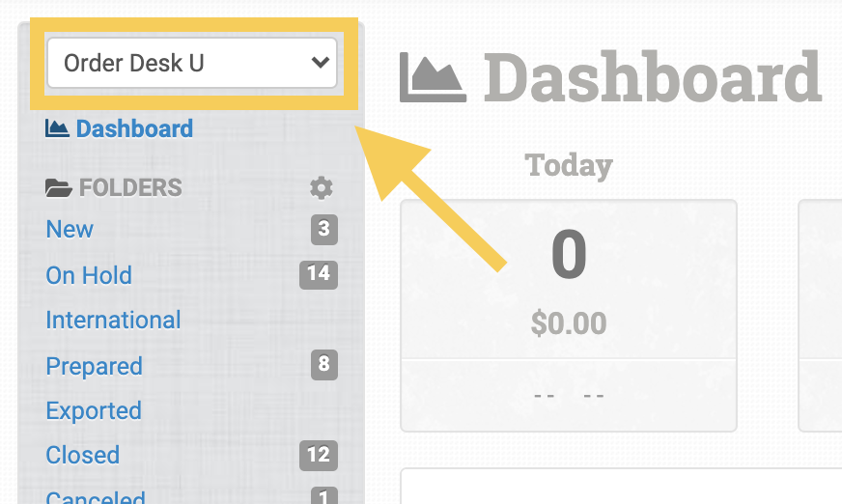842x504 pixels.
Task: Click the sidebar Dashboard chart icon
Action: pos(57,128)
